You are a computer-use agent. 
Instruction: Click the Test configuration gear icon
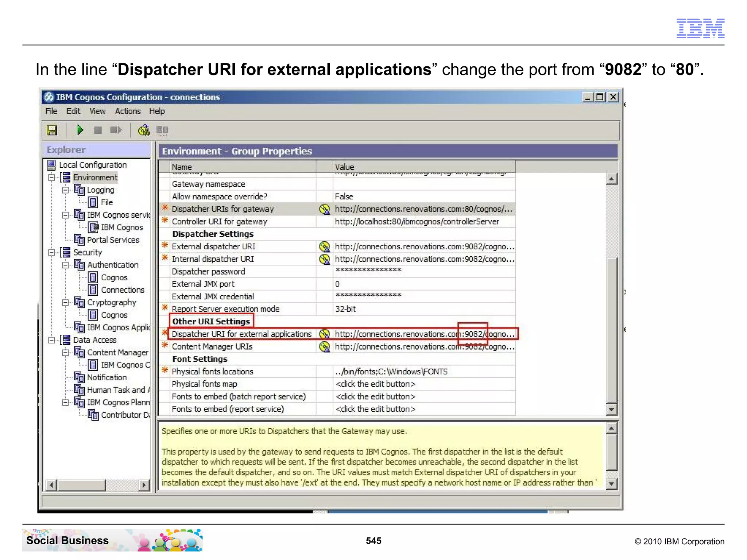pyautogui.click(x=144, y=130)
